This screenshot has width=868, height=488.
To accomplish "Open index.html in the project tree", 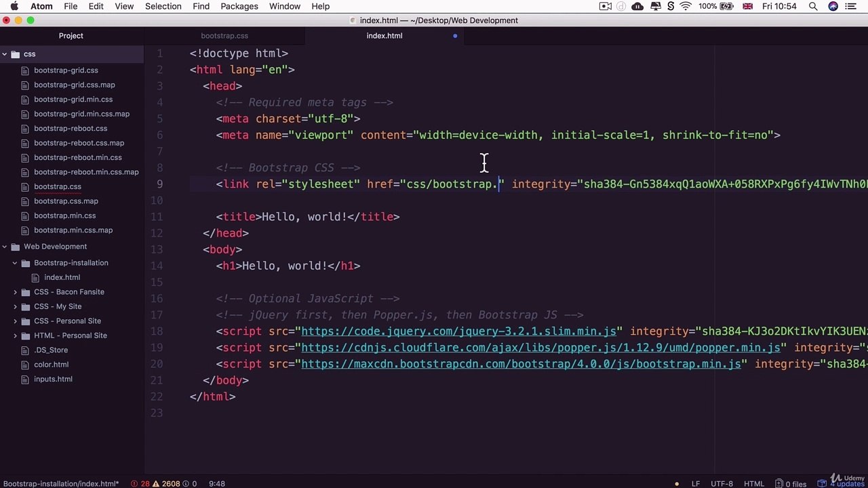I will (62, 278).
